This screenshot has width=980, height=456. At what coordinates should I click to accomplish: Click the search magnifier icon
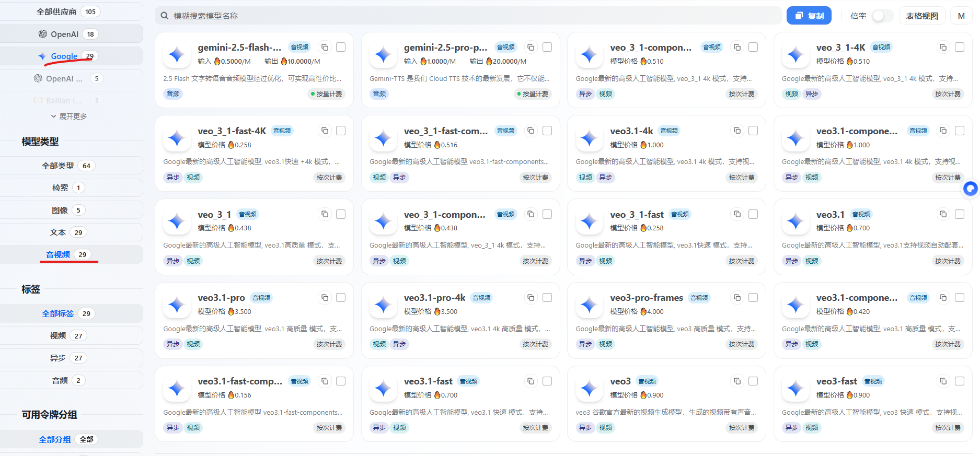(x=164, y=16)
